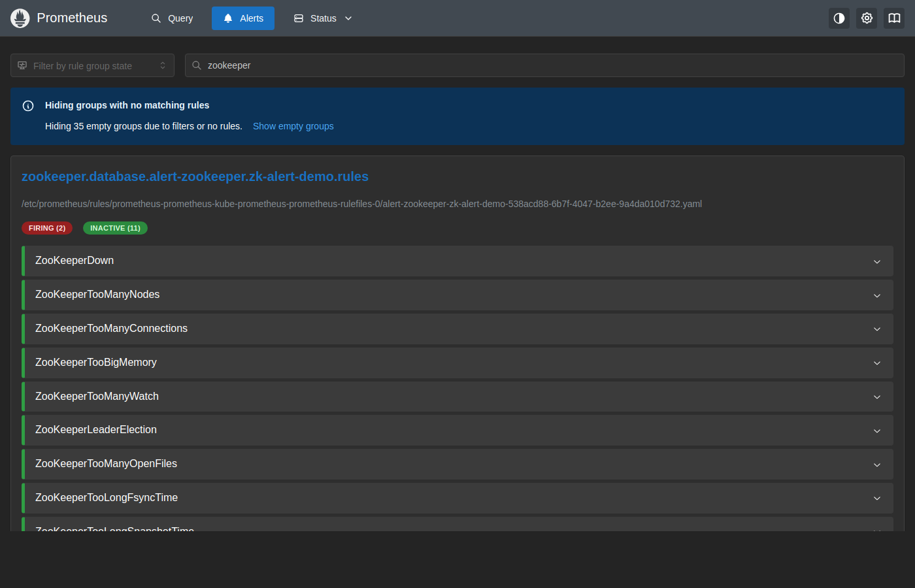
Task: Expand the ZooKeeperLeaderElection rule chevron
Action: coord(877,431)
